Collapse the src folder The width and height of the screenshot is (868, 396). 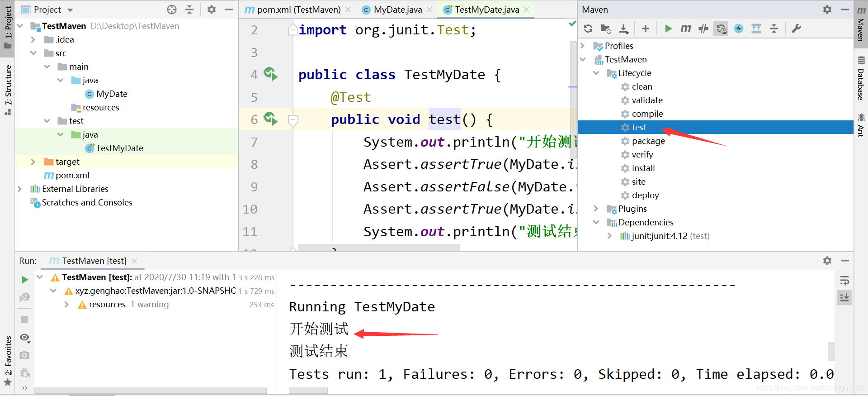[x=33, y=53]
